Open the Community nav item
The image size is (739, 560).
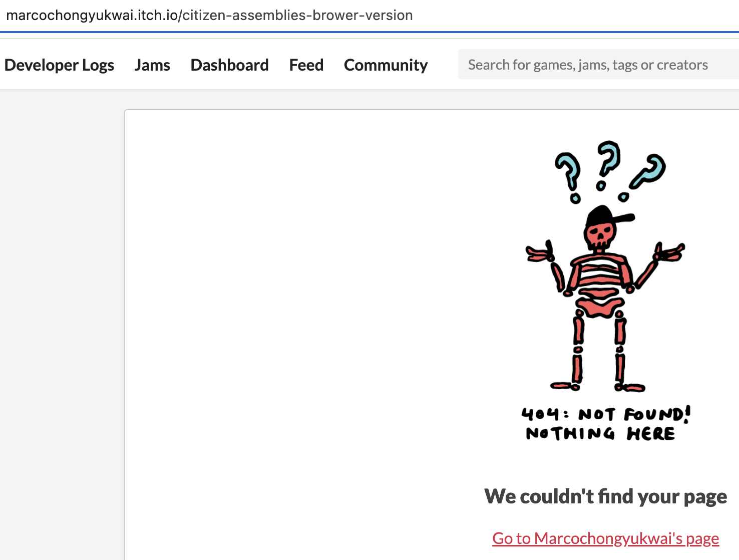386,65
